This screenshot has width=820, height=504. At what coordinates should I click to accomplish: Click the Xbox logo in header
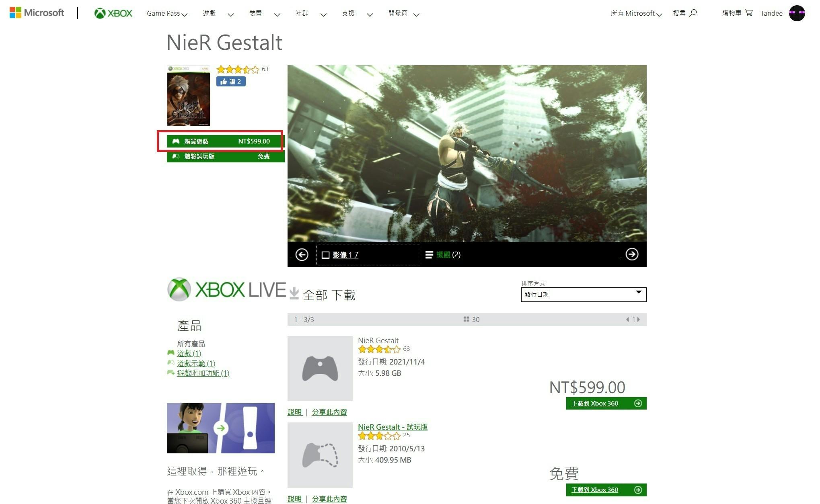[113, 13]
